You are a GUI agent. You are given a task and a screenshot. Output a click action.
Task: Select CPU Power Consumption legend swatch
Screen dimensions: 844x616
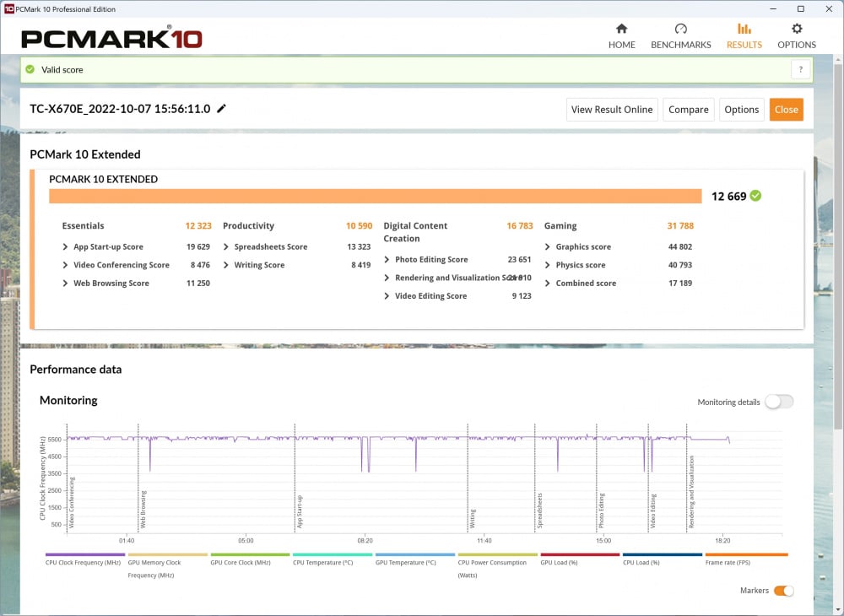pyautogui.click(x=497, y=554)
